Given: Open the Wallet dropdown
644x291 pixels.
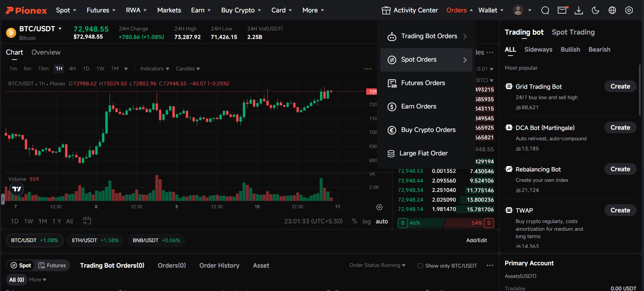Looking at the screenshot, I should coord(491,10).
